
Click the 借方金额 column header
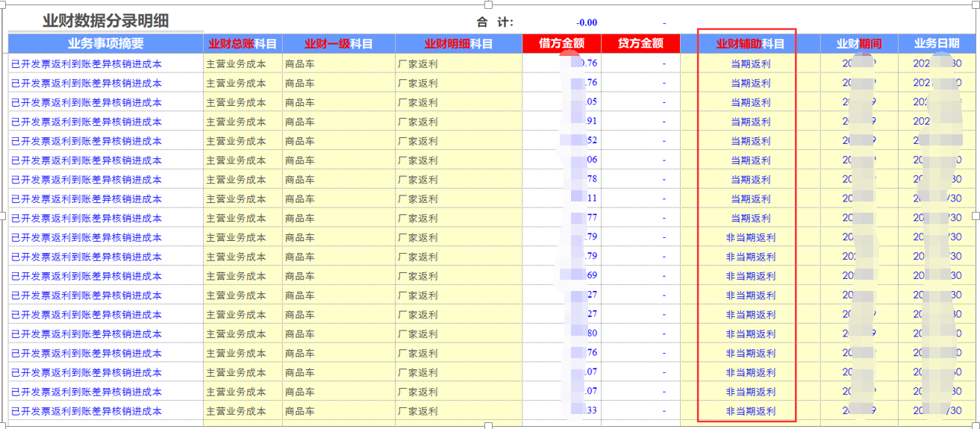[x=561, y=44]
